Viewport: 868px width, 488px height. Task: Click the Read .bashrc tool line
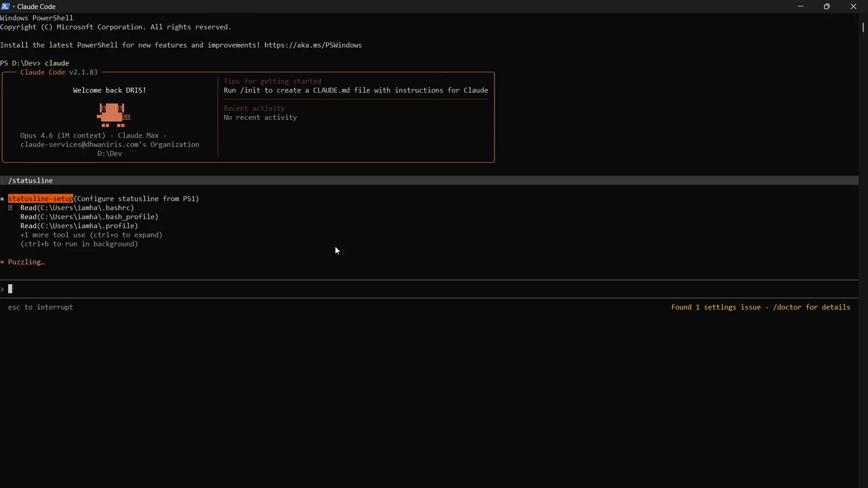coord(77,208)
